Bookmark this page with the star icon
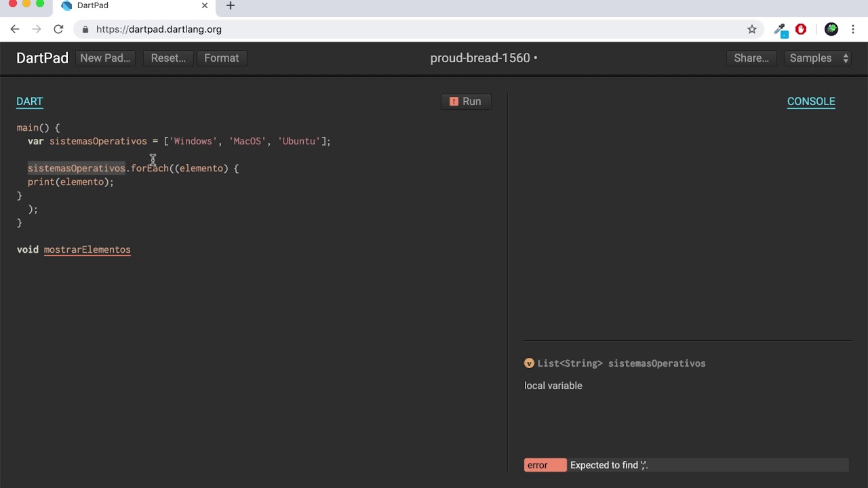 (x=752, y=29)
